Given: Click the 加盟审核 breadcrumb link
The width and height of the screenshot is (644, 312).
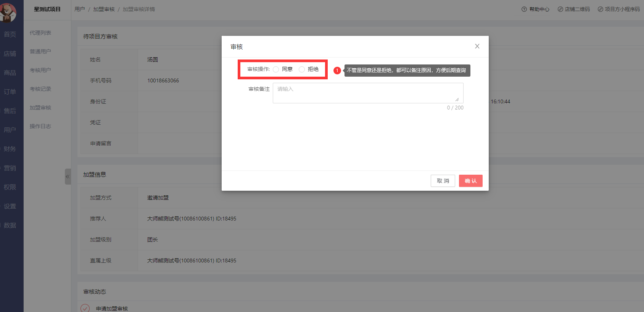Looking at the screenshot, I should pyautogui.click(x=104, y=9).
